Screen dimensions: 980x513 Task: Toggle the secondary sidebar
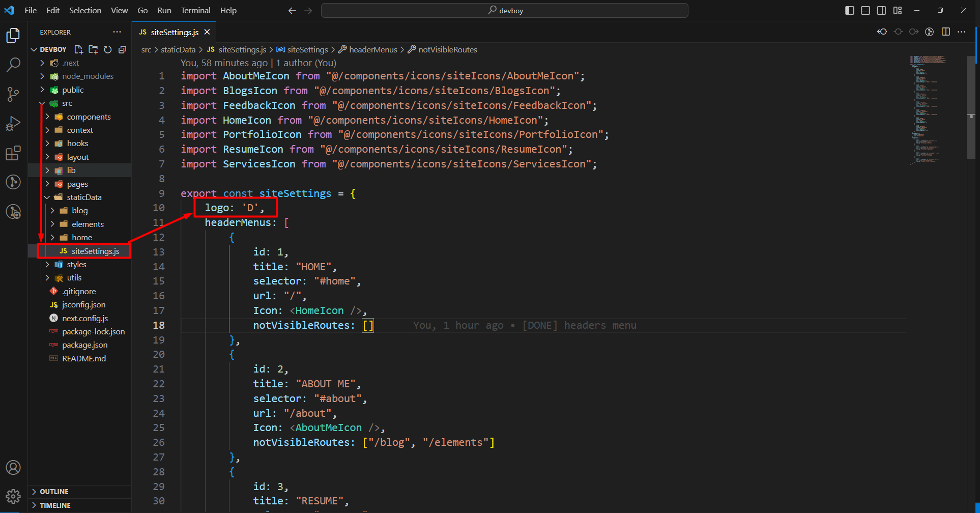(881, 10)
